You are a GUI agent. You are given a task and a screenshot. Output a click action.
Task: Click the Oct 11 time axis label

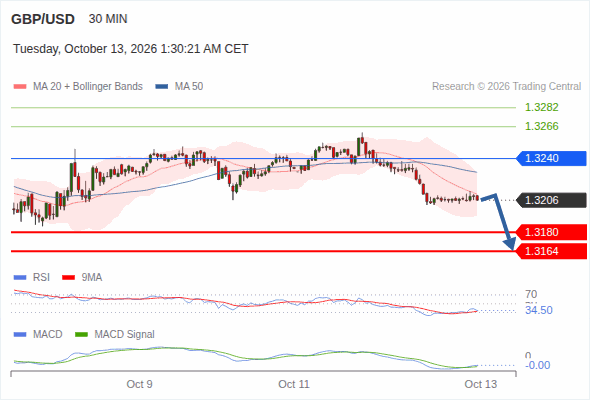(x=294, y=384)
